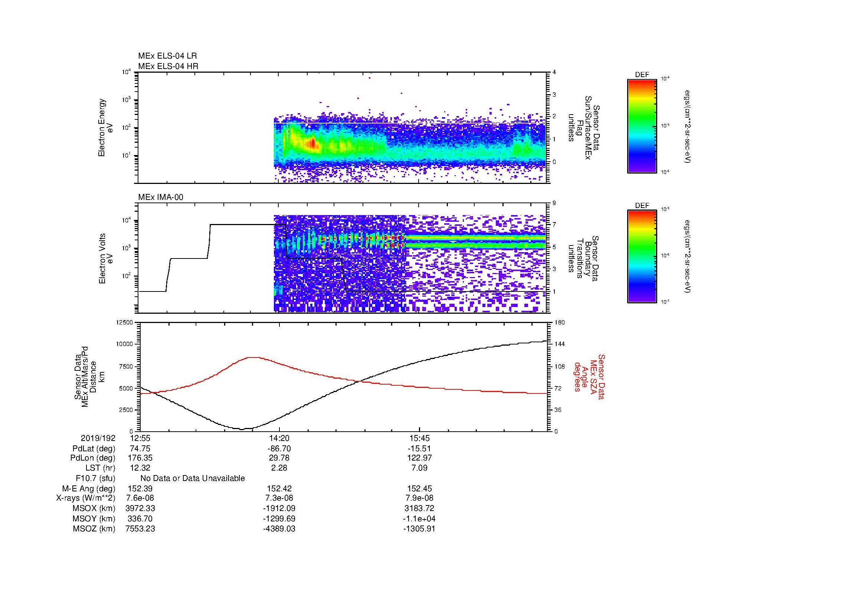Click the '12500' altitude axis tick
The width and height of the screenshot is (868, 613).
coord(125,323)
